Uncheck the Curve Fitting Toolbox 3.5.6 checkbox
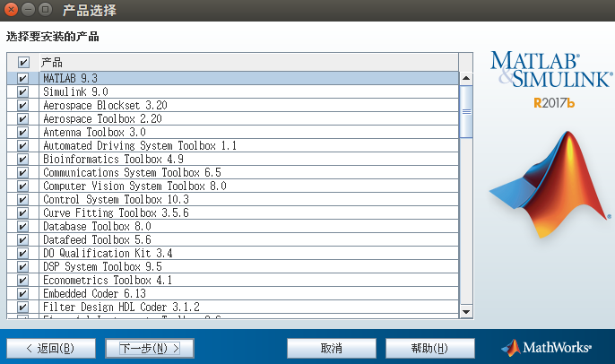Viewport: 615px width, 364px height. coord(22,213)
